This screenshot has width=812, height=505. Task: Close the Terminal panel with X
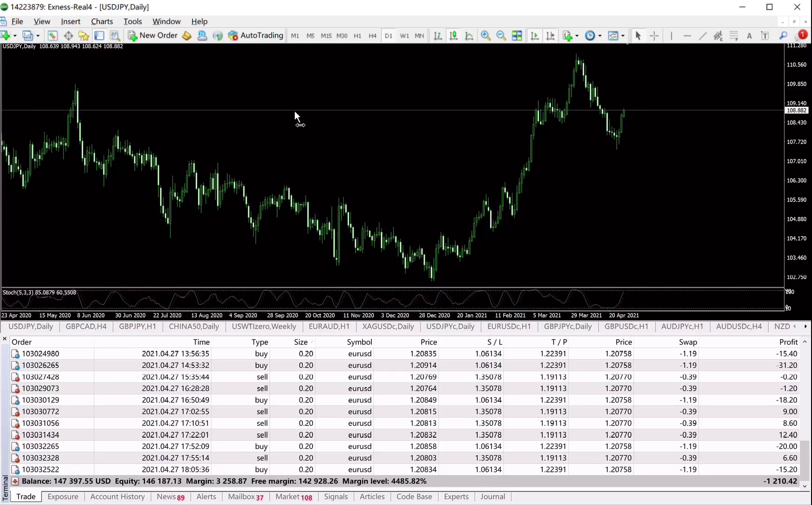pyautogui.click(x=5, y=339)
